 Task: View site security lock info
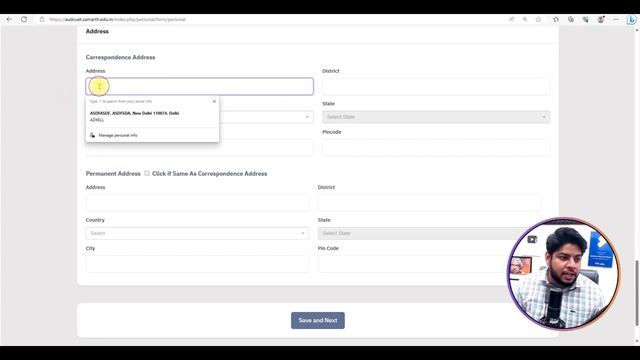coord(42,19)
